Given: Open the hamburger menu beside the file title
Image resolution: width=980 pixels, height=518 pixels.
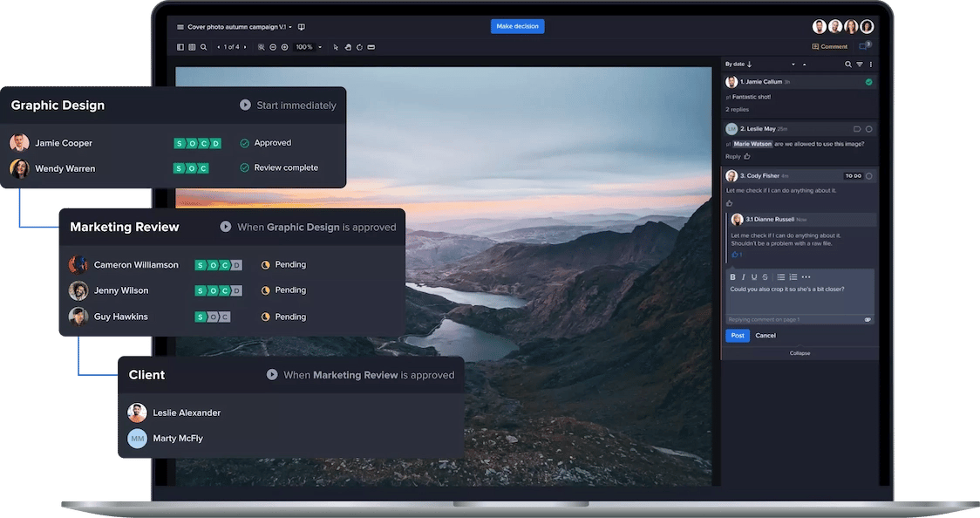Looking at the screenshot, I should [180, 27].
